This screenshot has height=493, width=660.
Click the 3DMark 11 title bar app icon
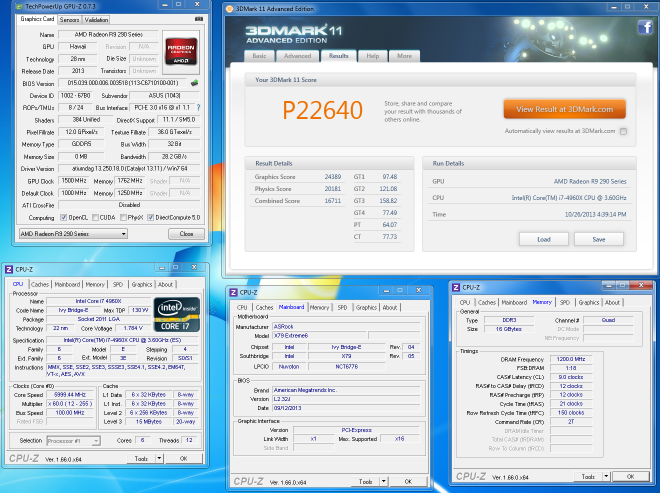[x=229, y=8]
